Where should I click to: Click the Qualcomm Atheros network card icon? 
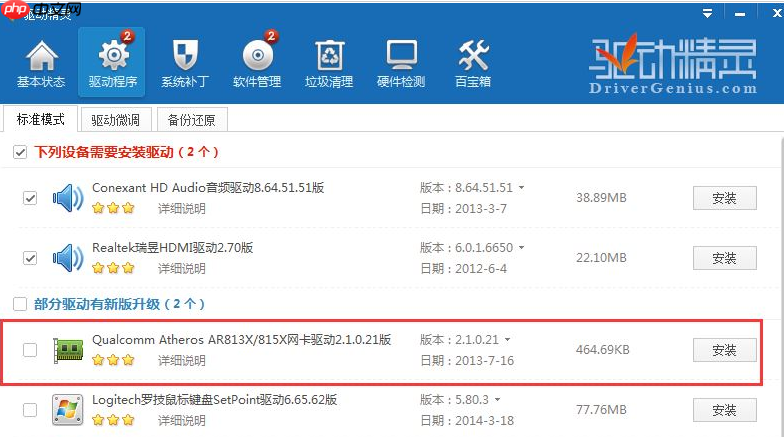[x=68, y=350]
